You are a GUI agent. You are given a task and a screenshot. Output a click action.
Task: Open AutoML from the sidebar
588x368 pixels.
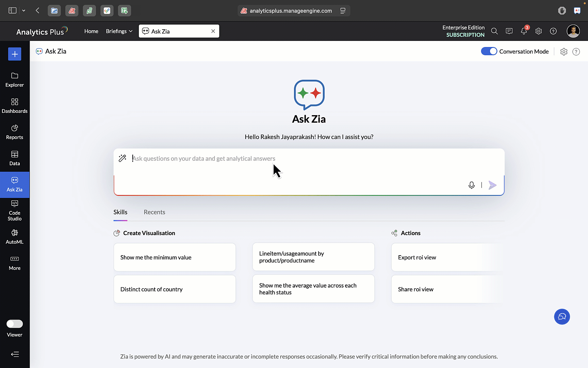(15, 236)
